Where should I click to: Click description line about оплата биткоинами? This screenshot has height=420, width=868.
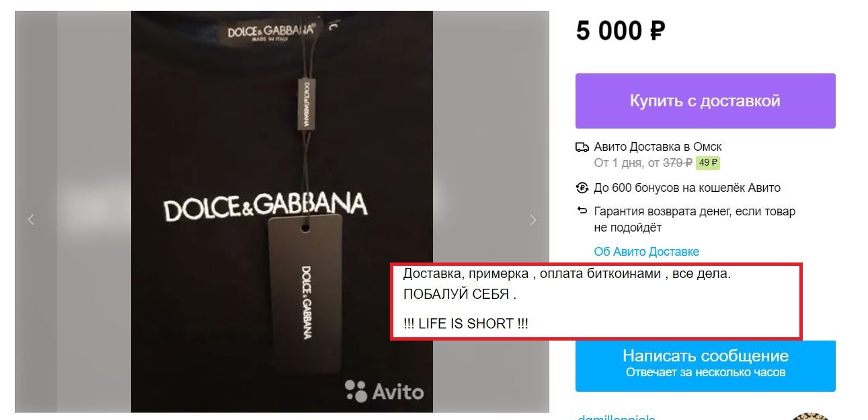click(566, 275)
